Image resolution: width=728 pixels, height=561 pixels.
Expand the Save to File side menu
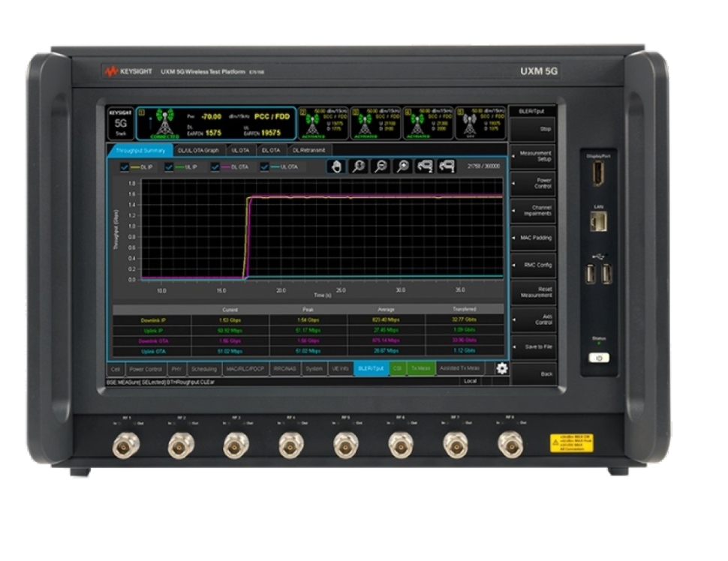click(533, 346)
